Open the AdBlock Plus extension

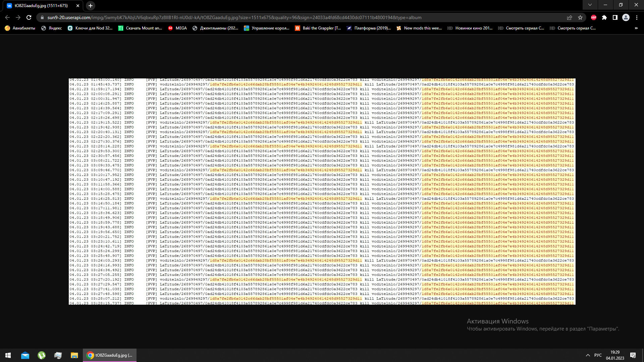[594, 17]
